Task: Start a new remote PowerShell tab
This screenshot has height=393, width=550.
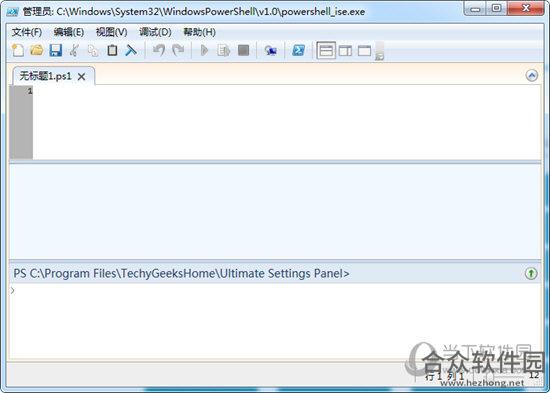Action: (270, 51)
